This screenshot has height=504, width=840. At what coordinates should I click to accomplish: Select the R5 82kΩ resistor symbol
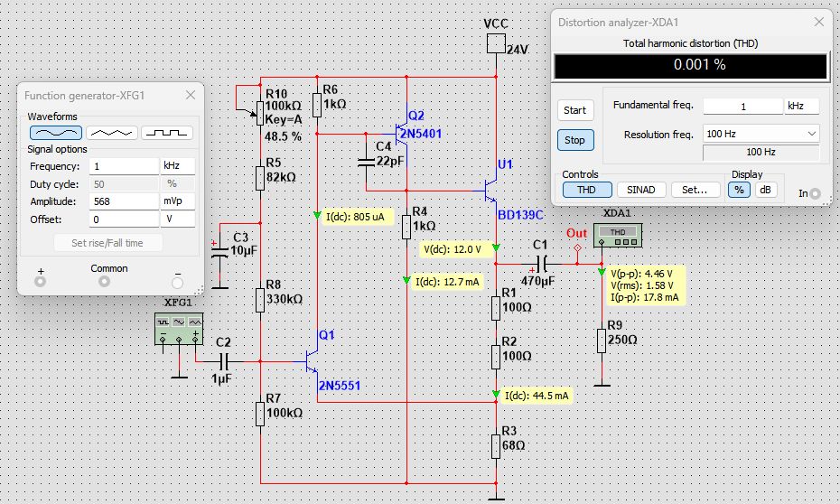(260, 178)
